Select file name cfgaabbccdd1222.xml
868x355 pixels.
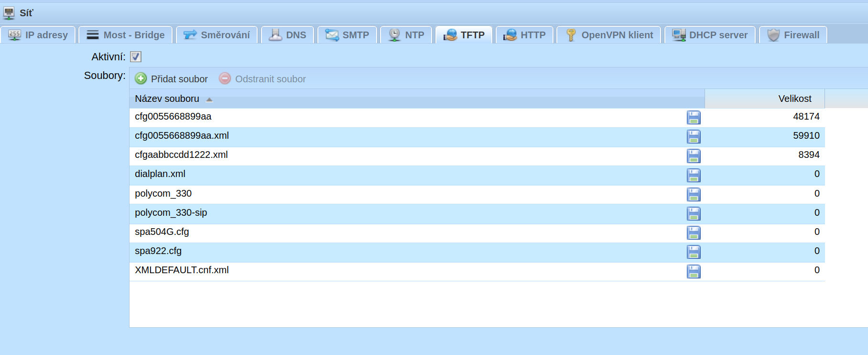tap(181, 155)
